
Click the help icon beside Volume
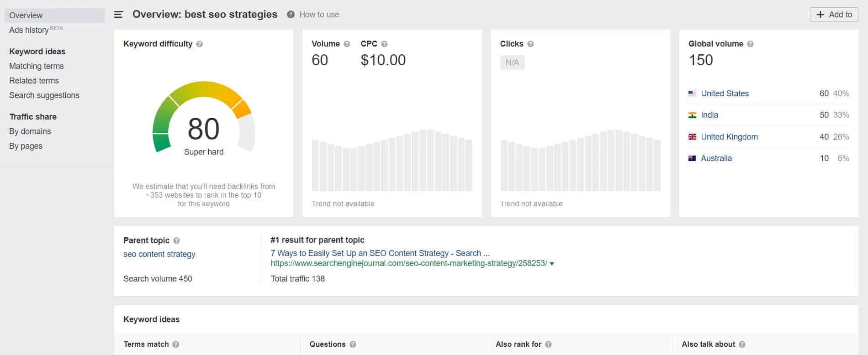point(347,44)
